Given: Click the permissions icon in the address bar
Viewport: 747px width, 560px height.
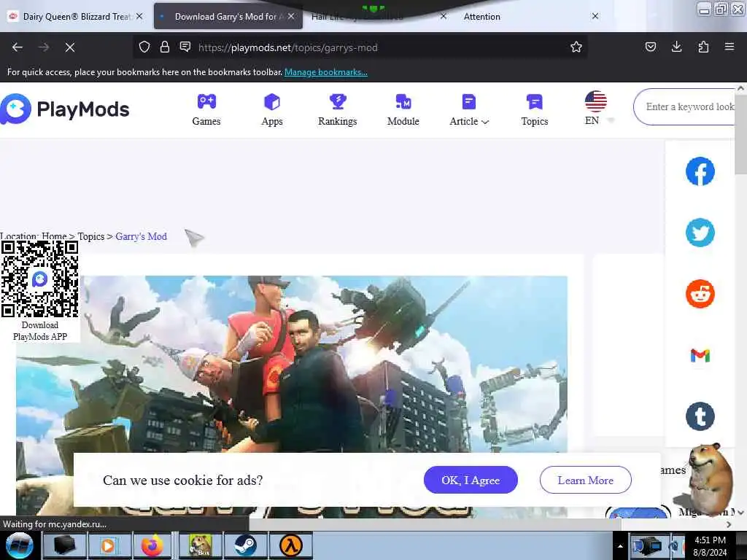Looking at the screenshot, I should [x=185, y=47].
